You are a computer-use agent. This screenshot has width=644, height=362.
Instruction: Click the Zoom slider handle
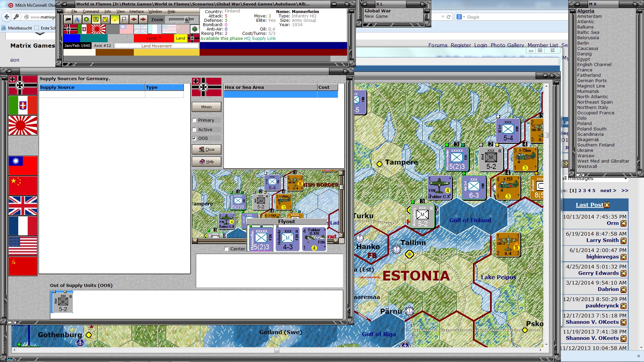point(186,19)
